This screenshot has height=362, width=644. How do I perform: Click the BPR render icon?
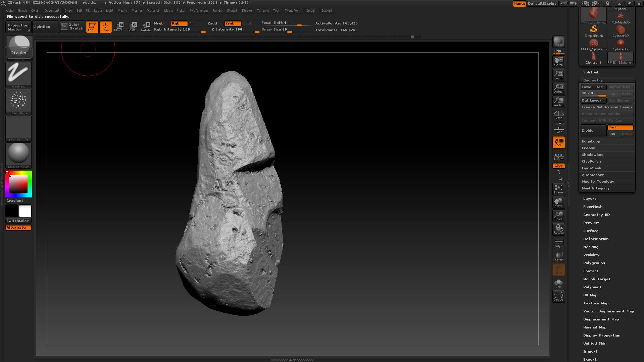click(558, 42)
